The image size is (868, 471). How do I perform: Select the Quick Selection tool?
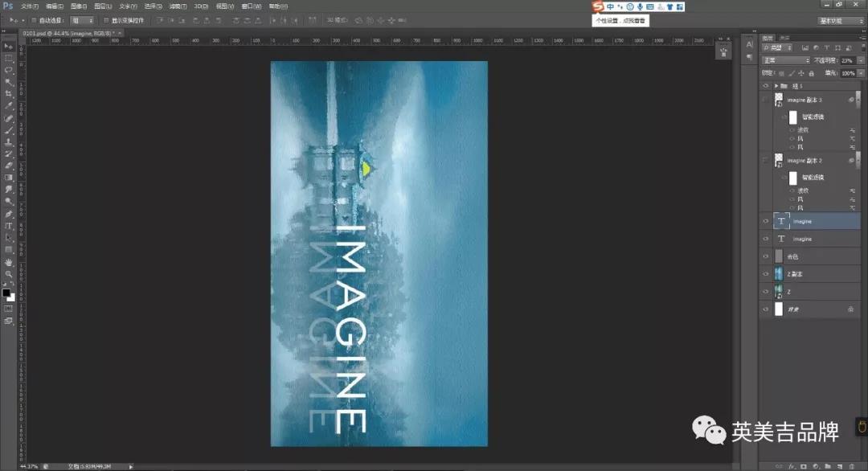click(x=8, y=83)
